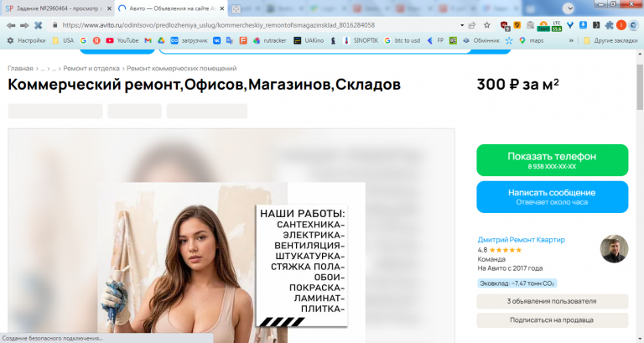Close the Авито tab
This screenshot has width=644, height=343.
(x=221, y=8)
